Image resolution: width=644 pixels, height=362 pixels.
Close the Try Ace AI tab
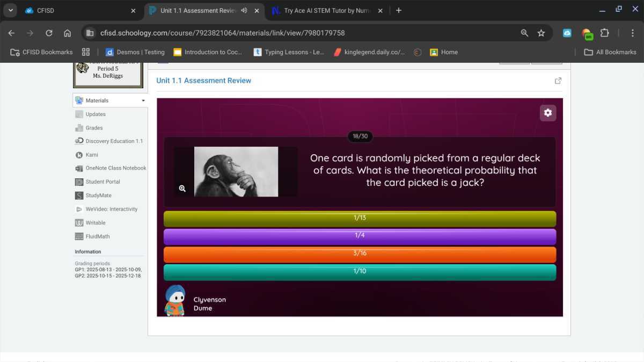[380, 10]
